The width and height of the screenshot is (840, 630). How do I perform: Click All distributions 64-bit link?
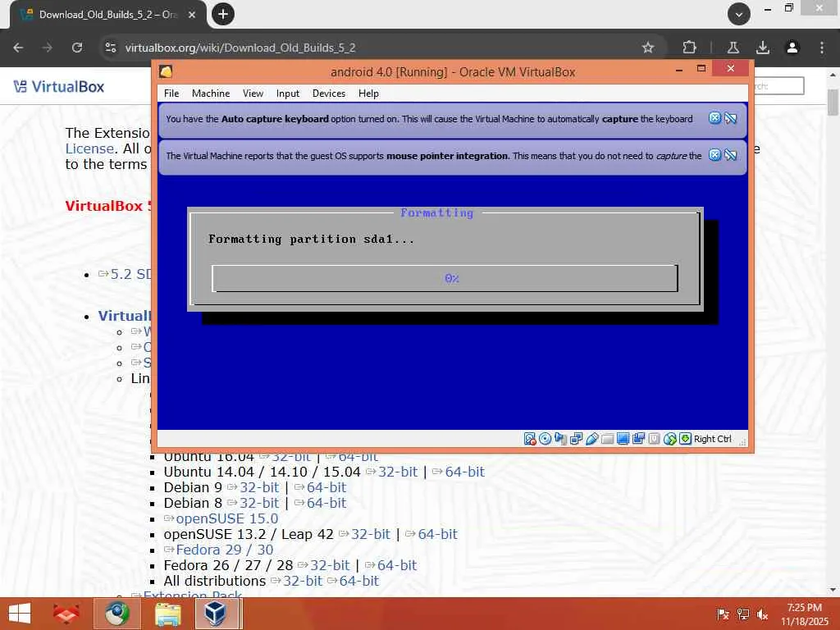coord(359,581)
